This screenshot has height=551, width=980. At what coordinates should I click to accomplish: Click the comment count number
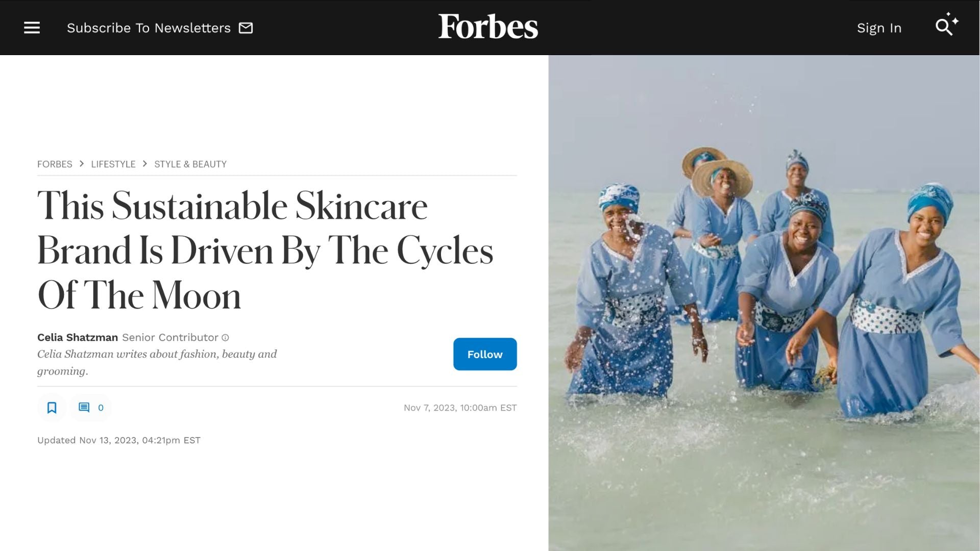[x=101, y=408]
